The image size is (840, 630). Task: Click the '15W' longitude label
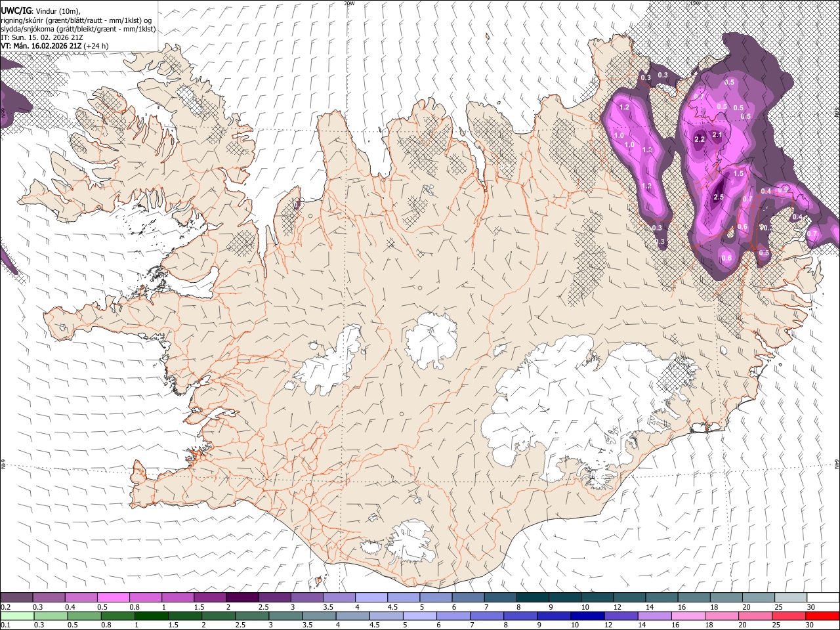click(696, 3)
